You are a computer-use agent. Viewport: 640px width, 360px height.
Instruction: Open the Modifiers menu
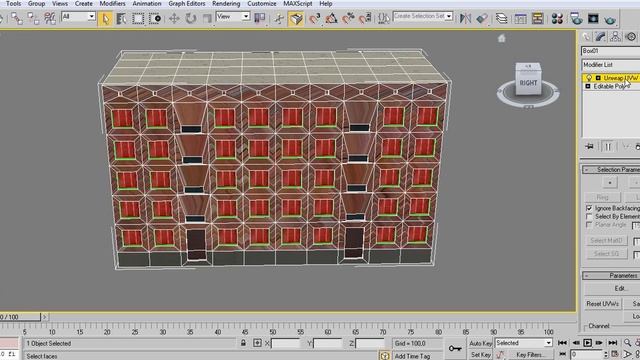[112, 4]
